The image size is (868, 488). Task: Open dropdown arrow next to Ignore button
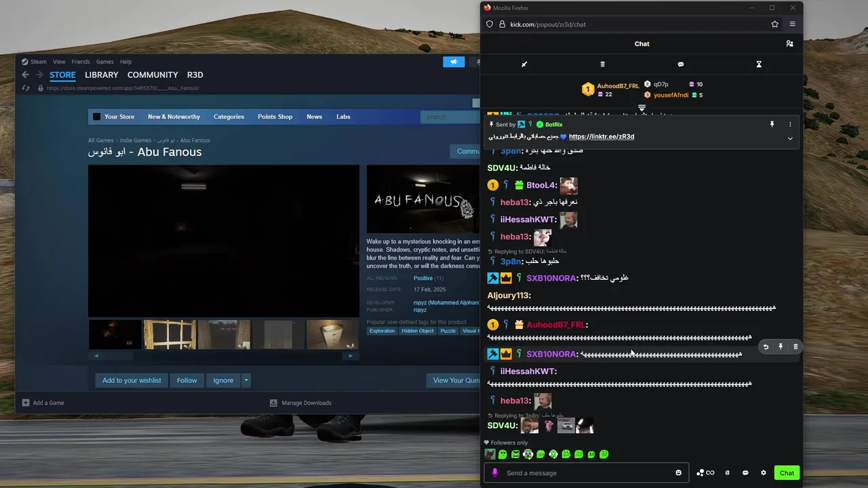point(246,380)
